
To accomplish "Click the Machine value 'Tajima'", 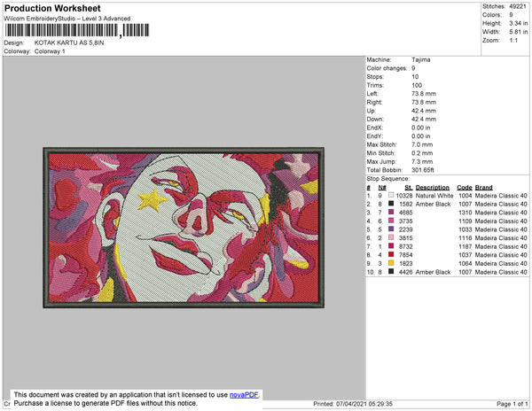I will click(x=420, y=59).
